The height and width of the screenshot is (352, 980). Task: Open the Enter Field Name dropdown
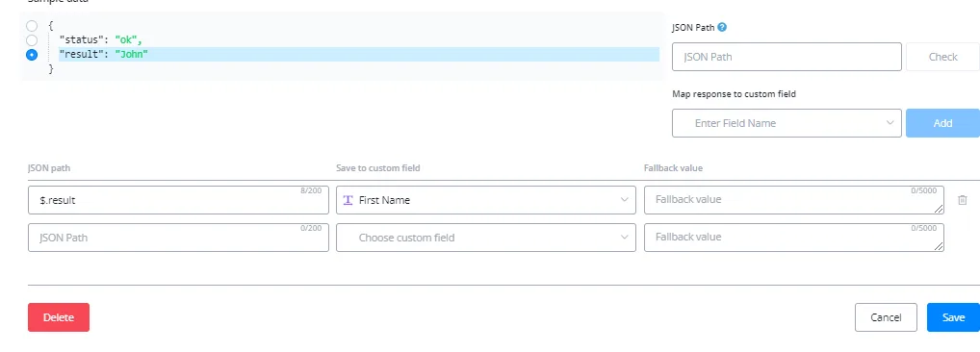tap(787, 123)
